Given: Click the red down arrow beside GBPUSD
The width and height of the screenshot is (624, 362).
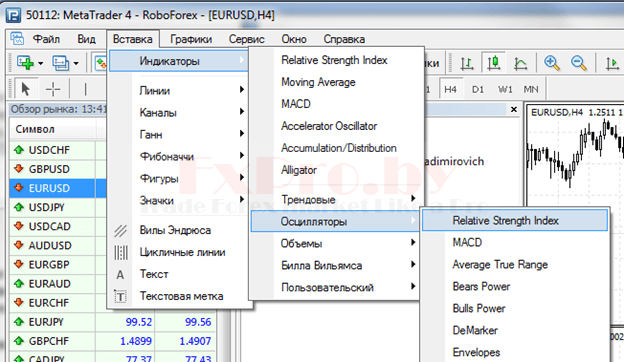Looking at the screenshot, I should point(19,169).
